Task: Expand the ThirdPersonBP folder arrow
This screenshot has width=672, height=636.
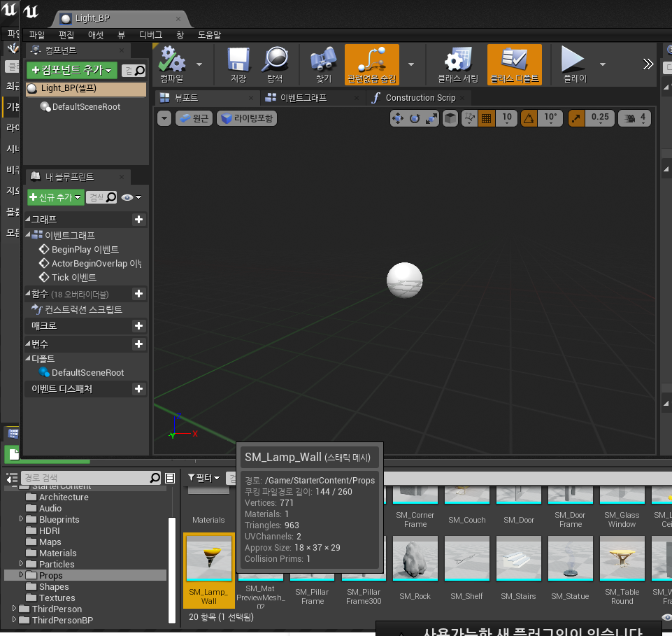Action: (x=14, y=620)
